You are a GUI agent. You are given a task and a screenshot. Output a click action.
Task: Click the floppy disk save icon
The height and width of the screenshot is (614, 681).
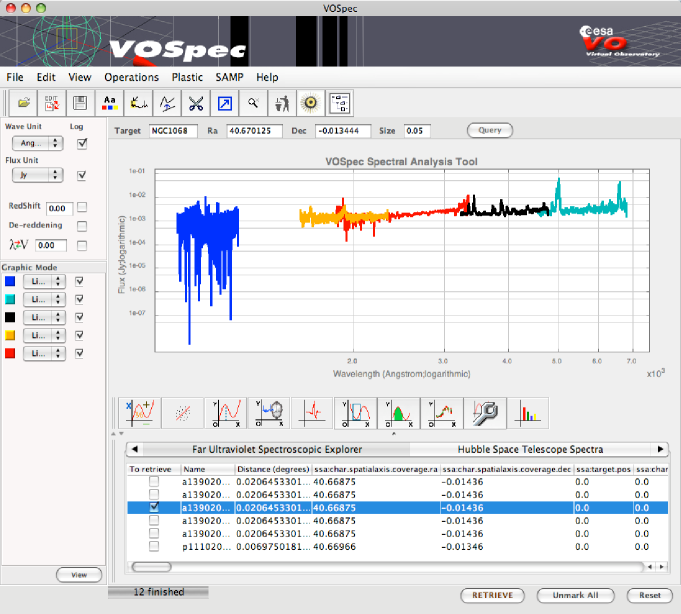80,102
